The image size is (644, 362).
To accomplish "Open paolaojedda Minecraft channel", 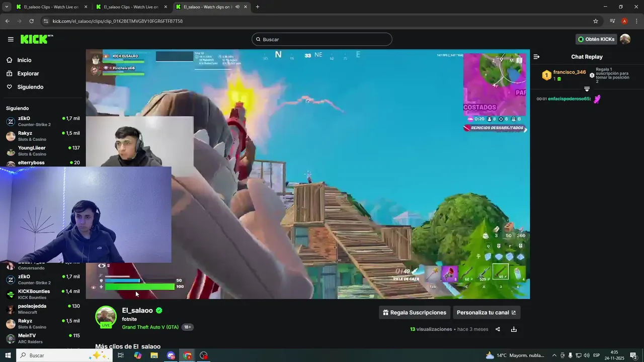I will 43,309.
